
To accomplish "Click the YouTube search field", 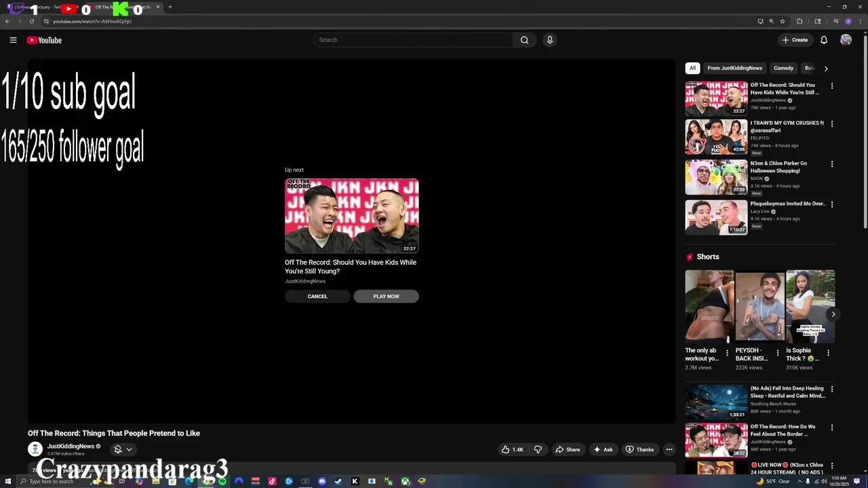I will pyautogui.click(x=414, y=40).
